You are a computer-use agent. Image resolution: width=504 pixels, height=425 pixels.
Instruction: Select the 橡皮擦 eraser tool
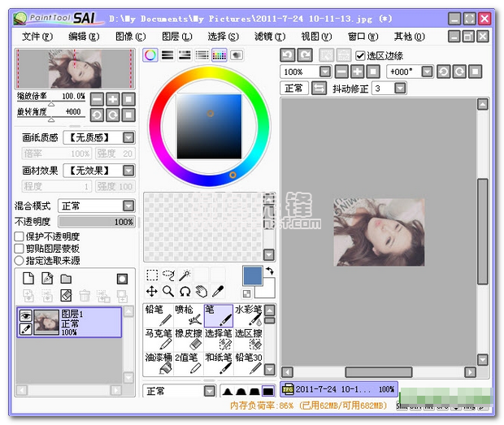pos(189,339)
